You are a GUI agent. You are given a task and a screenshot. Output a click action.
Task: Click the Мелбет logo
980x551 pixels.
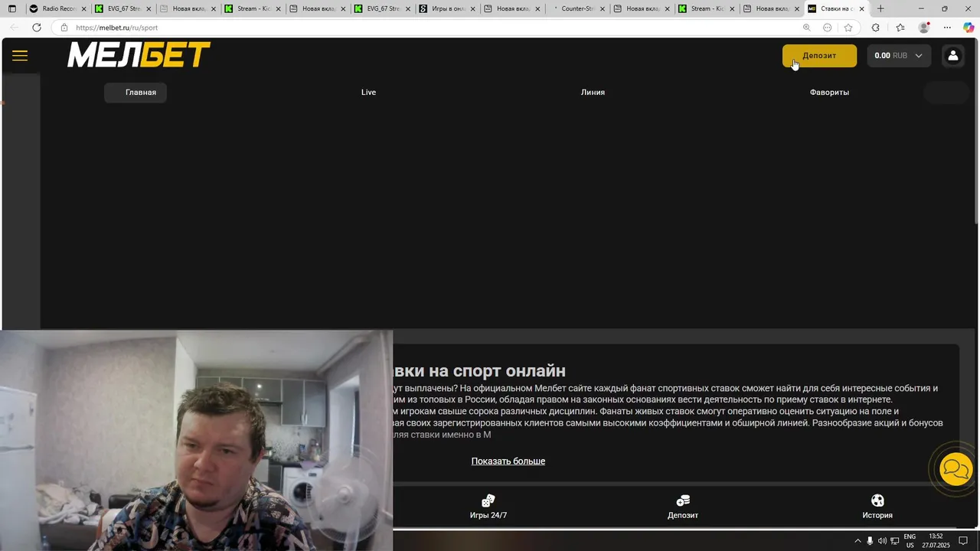click(139, 55)
